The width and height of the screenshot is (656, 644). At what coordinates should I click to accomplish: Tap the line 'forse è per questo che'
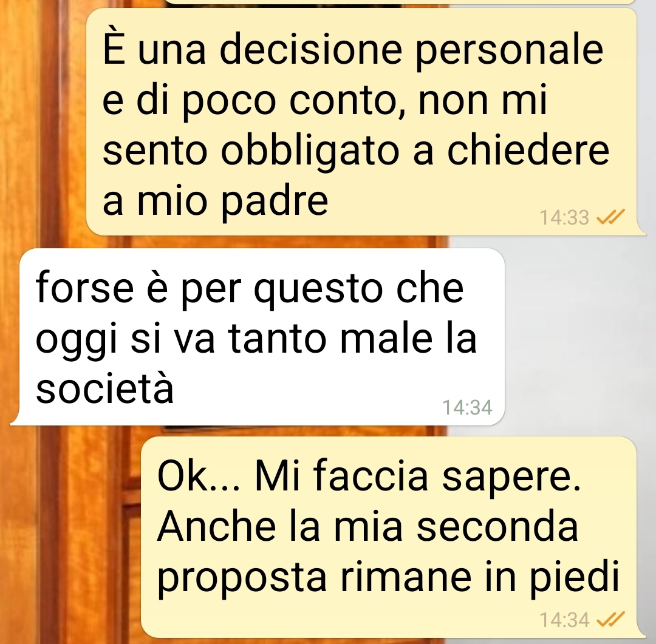tap(250, 288)
